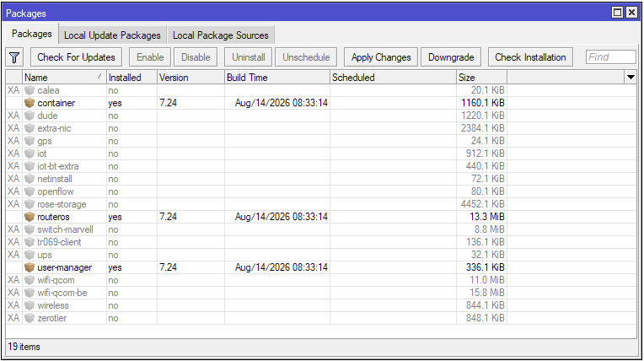Select the extra-nic package name
This screenshot has width=644, height=361.
(54, 128)
